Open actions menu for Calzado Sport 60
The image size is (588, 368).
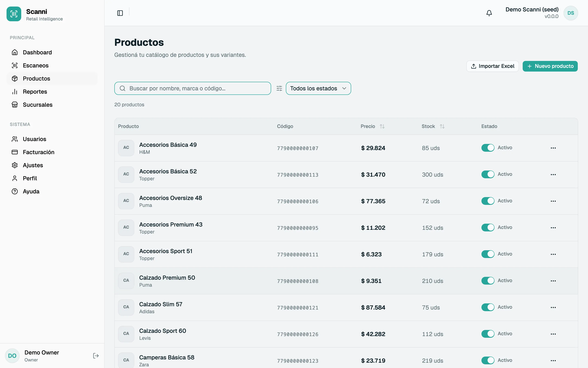[553, 334]
